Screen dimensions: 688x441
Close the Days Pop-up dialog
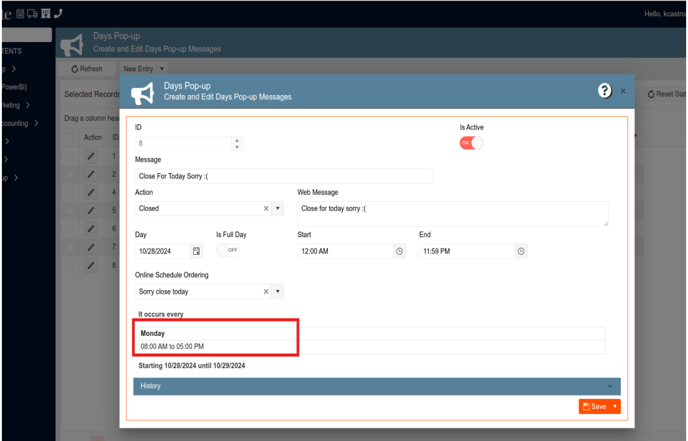623,91
